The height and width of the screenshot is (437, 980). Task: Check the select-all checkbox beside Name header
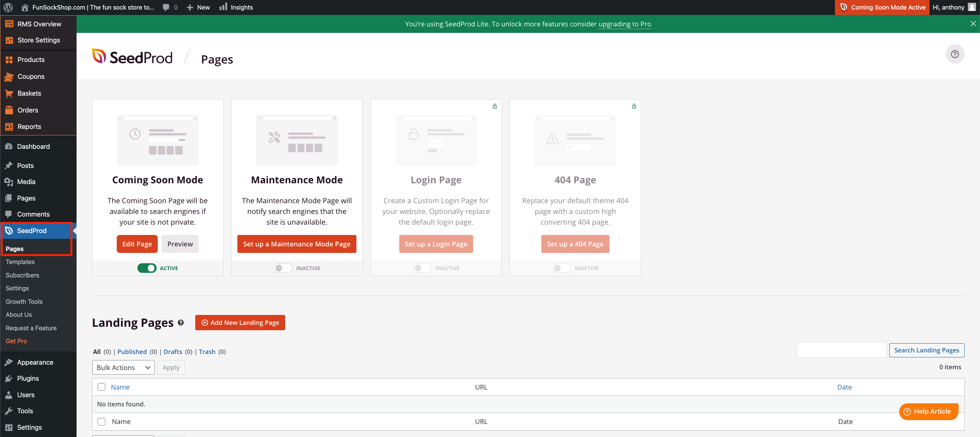tap(101, 387)
